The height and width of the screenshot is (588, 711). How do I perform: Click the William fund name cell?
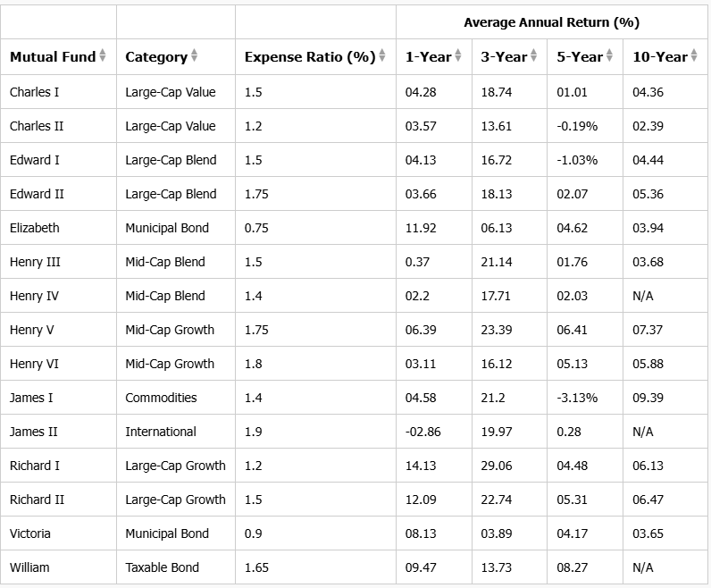(x=29, y=567)
